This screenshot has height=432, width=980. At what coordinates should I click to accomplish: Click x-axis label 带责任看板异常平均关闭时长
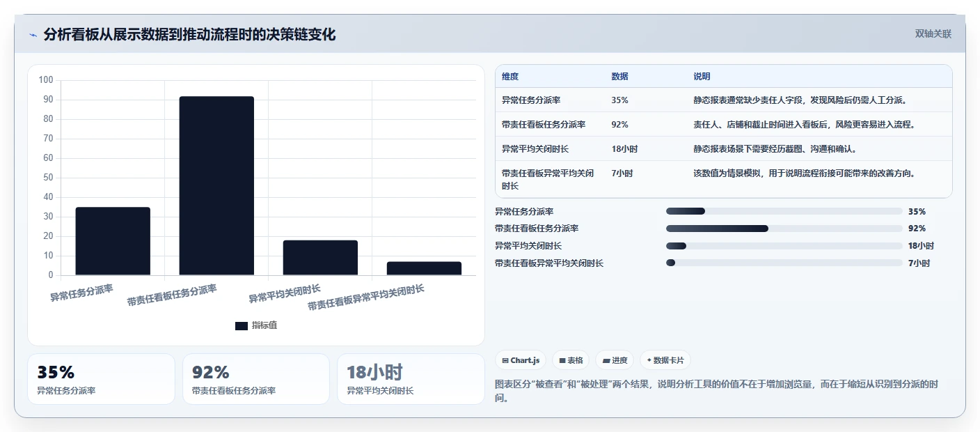click(366, 298)
